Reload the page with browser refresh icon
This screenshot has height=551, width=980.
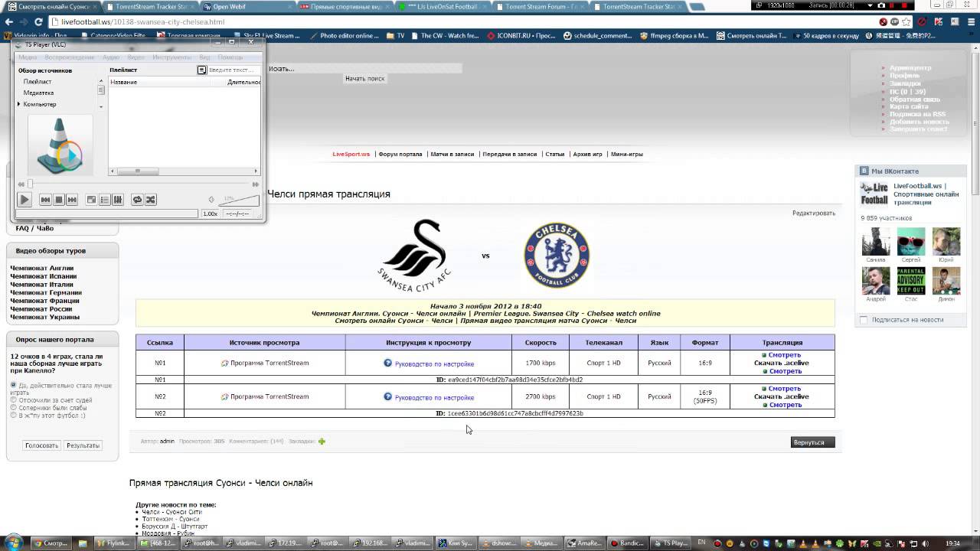[x=38, y=22]
